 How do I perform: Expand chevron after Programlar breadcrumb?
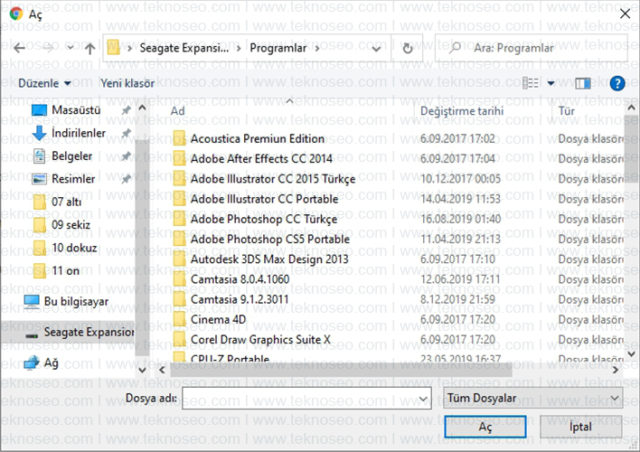point(317,49)
